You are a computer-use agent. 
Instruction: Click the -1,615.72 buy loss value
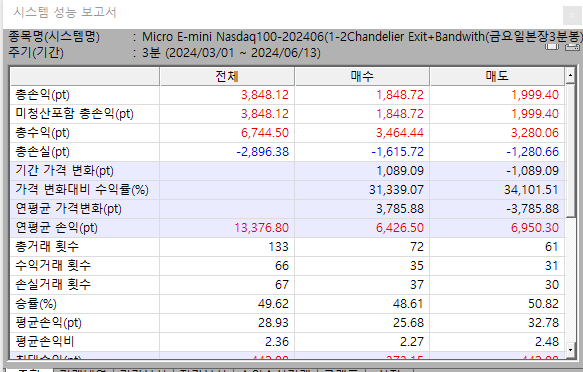coord(397,152)
